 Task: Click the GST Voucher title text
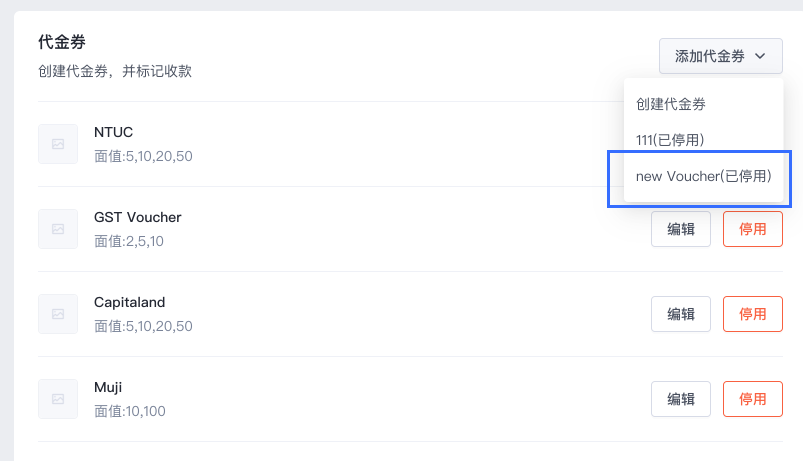137,217
